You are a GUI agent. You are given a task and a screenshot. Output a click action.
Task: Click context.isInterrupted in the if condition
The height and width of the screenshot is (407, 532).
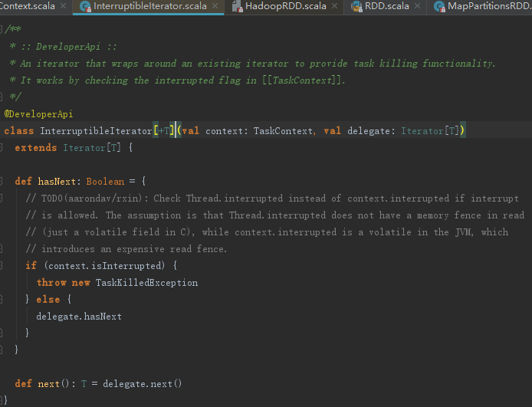coord(104,265)
